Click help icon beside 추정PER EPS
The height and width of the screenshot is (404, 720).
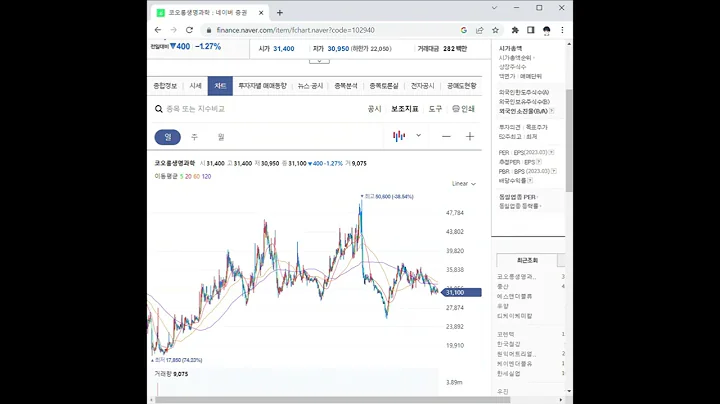[539, 162]
